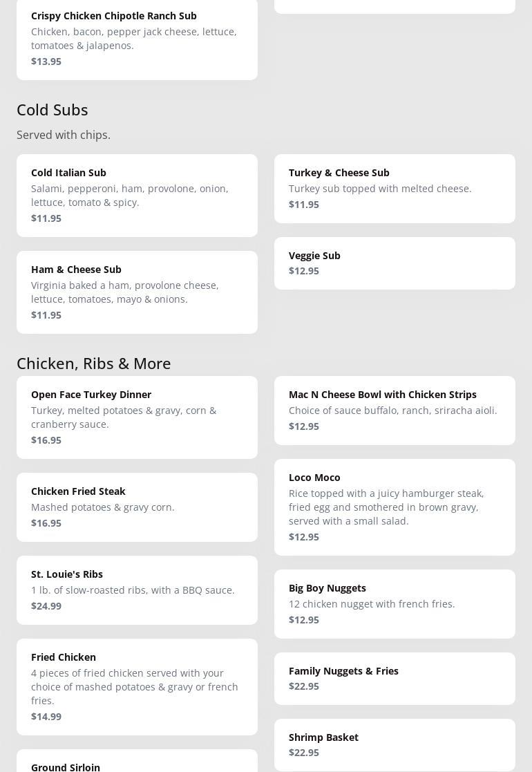The image size is (532, 772).
Task: Click the Loco Moco description text
Action: pyautogui.click(x=386, y=507)
